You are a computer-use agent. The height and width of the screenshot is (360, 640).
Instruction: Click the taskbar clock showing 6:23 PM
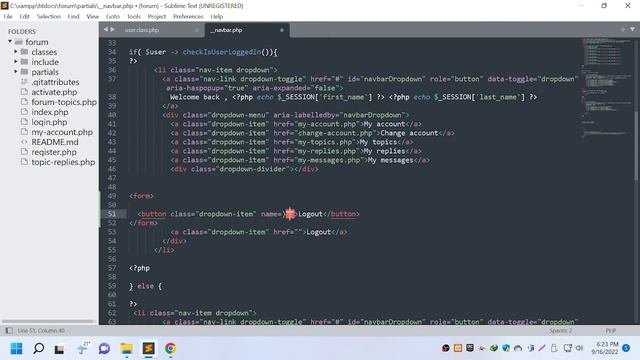point(605,348)
